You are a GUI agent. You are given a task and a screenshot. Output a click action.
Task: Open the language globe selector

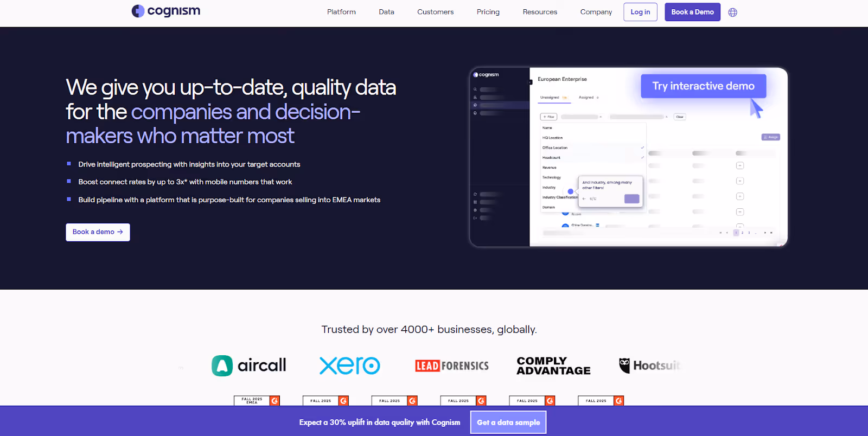tap(732, 12)
